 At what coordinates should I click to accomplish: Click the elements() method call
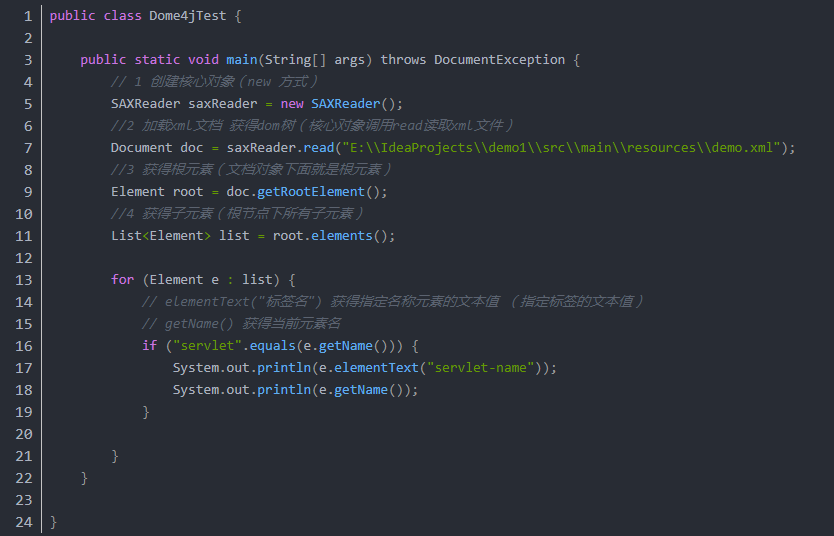point(349,236)
